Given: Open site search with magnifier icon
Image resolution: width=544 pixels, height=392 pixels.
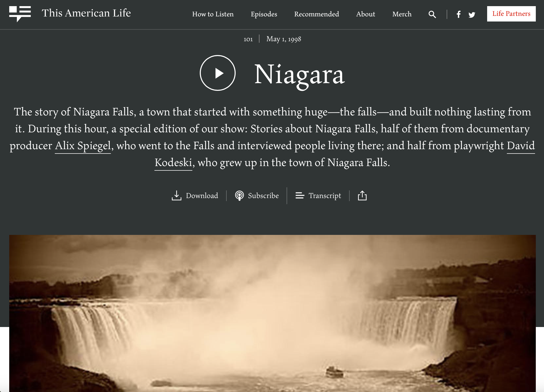Looking at the screenshot, I should (x=432, y=14).
